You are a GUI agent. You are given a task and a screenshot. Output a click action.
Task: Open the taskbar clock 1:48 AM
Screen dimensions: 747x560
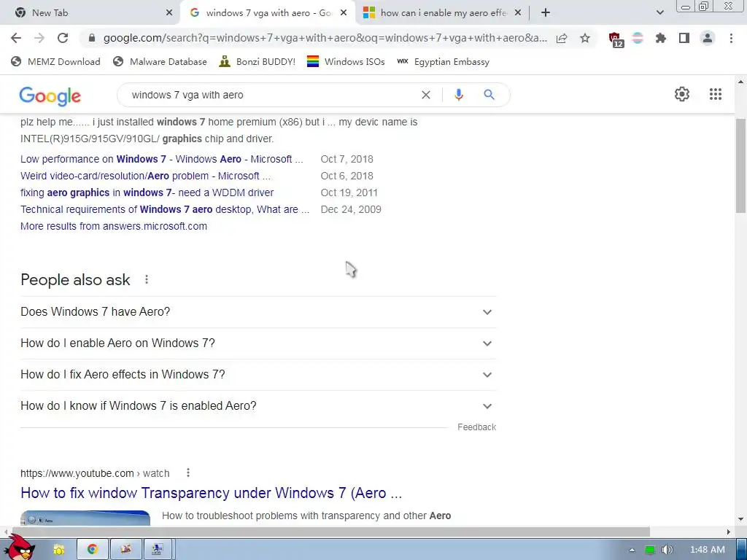click(x=707, y=550)
